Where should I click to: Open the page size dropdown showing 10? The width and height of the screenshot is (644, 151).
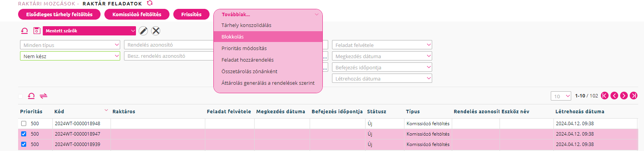tap(561, 96)
